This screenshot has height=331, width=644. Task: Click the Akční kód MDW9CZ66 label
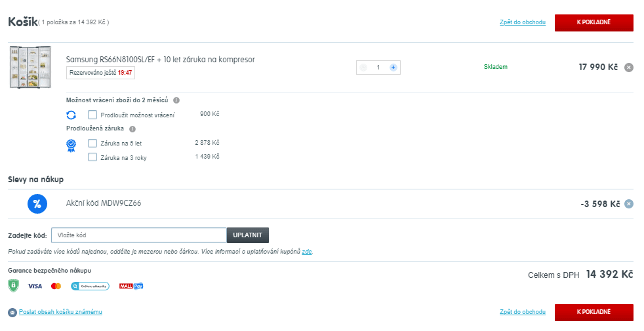[x=104, y=203]
